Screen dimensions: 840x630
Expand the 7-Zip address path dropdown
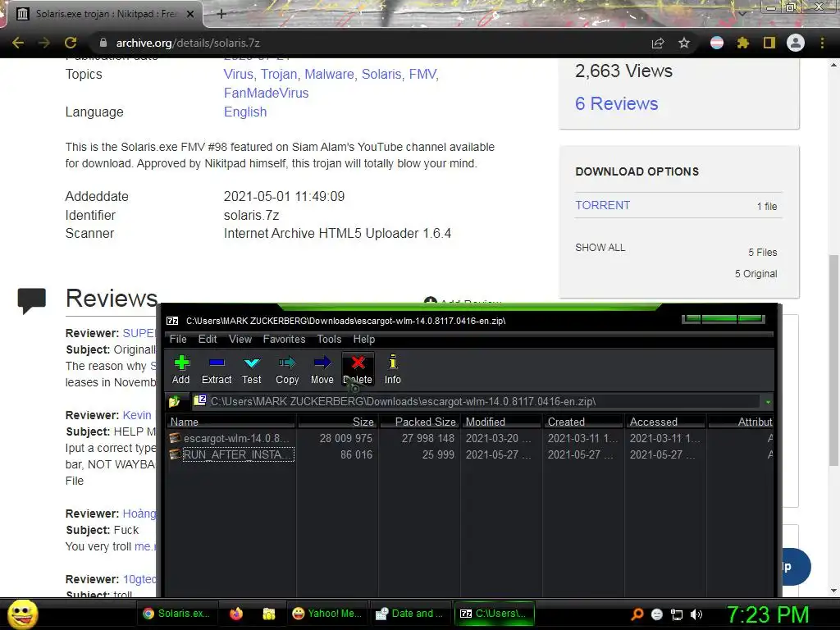[x=768, y=402]
